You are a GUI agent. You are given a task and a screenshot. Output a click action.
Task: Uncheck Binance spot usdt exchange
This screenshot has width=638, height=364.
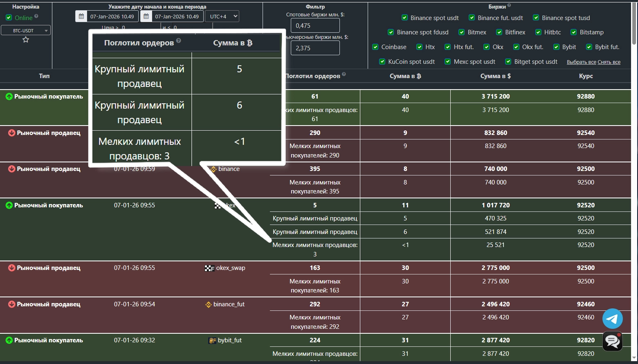tap(404, 18)
